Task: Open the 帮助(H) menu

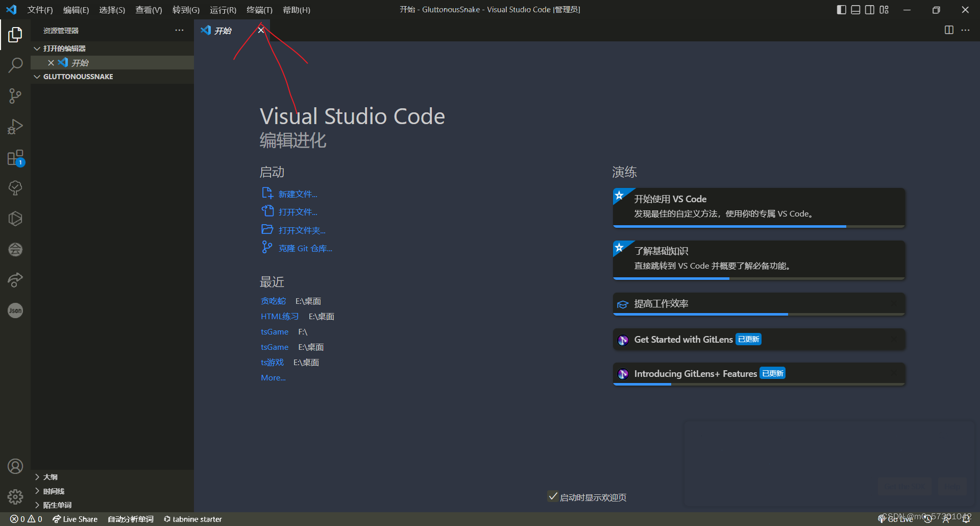Action: click(296, 10)
